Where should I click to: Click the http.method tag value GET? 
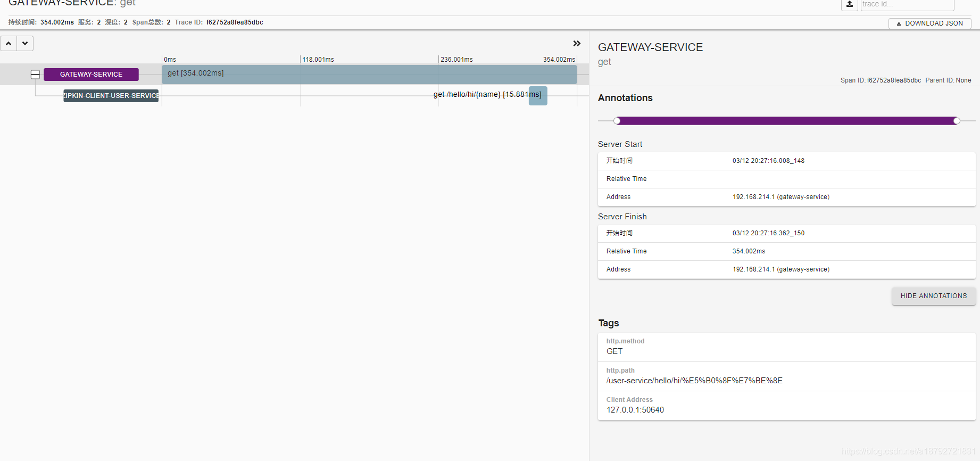click(614, 351)
